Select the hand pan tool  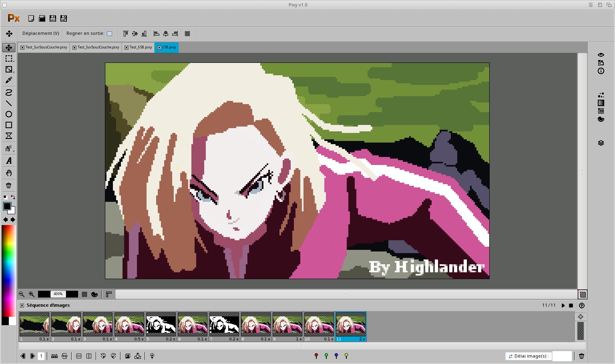click(x=9, y=173)
